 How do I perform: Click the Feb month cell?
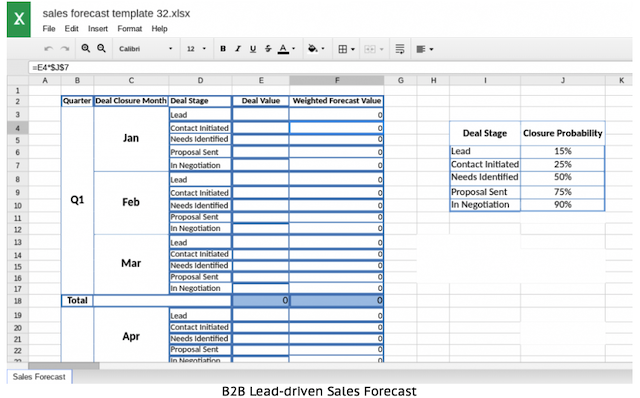(x=131, y=202)
